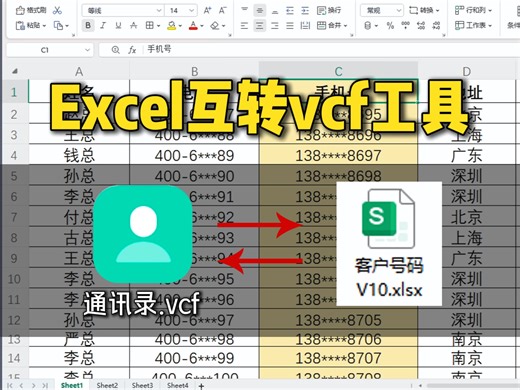Go to first sheet navigation arrow
This screenshot has height=390, width=520.
pyautogui.click(x=10, y=386)
